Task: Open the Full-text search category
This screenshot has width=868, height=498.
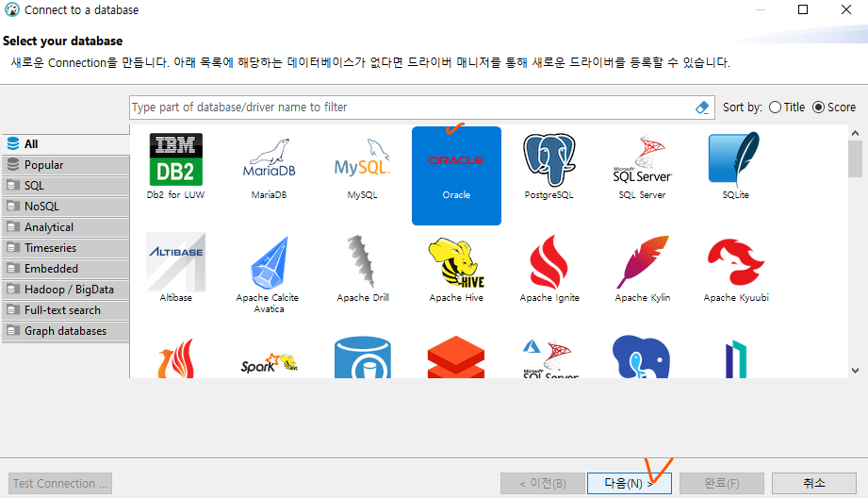Action: pyautogui.click(x=65, y=310)
